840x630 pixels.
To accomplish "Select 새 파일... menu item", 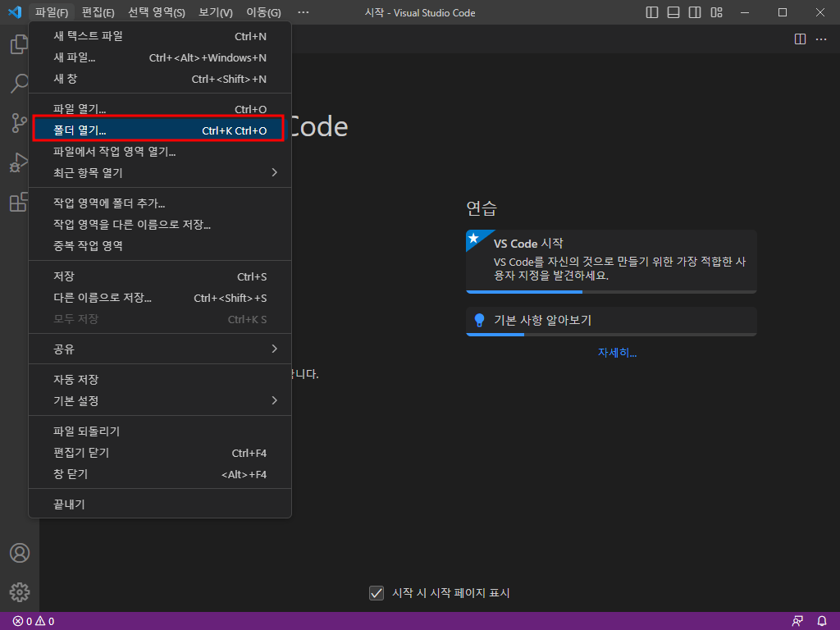I will 160,57.
